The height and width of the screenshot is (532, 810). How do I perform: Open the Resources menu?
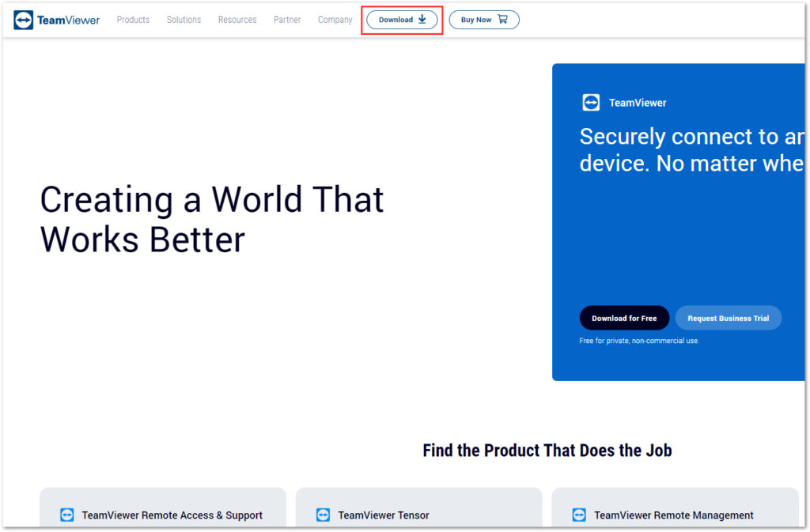(237, 20)
